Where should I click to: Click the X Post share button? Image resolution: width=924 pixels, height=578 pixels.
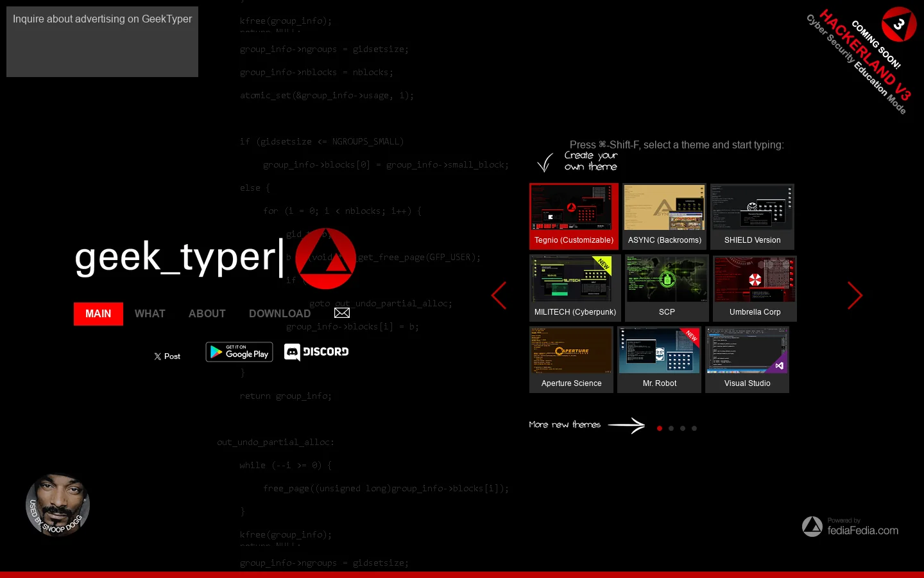167,356
